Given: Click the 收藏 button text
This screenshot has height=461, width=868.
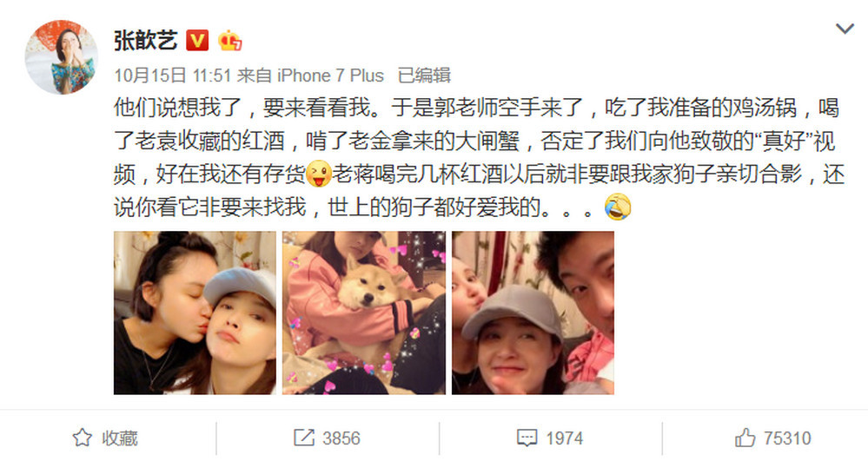Looking at the screenshot, I should point(120,438).
